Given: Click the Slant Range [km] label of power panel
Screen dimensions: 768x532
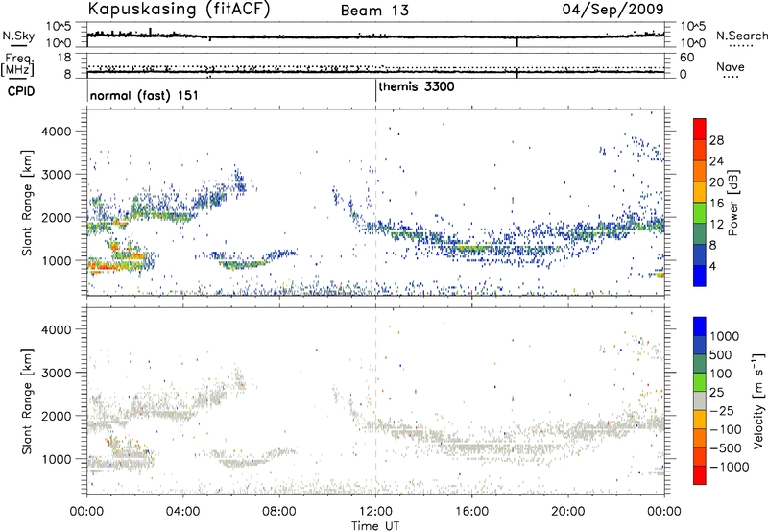Looking at the screenshot, I should (27, 203).
